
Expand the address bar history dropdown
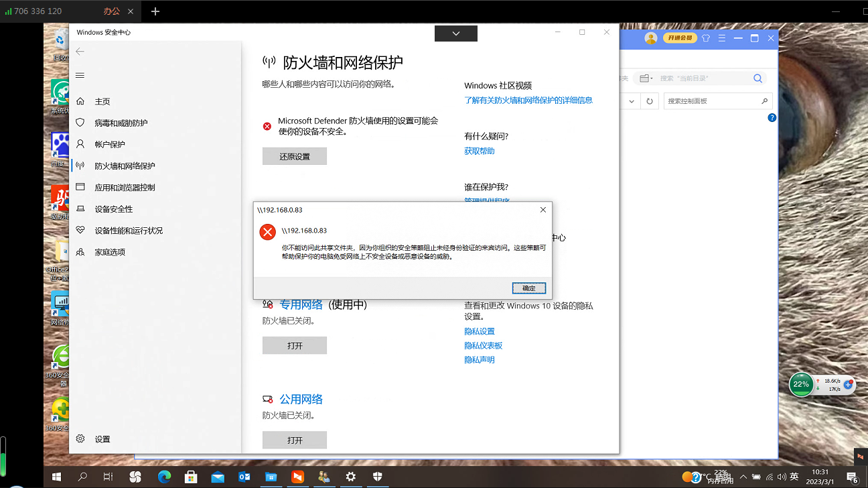click(632, 101)
